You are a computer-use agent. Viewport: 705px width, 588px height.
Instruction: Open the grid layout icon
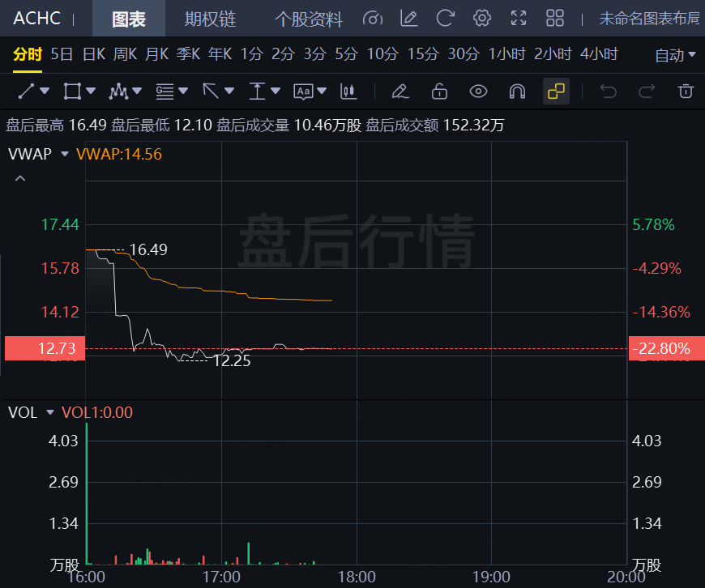(555, 18)
